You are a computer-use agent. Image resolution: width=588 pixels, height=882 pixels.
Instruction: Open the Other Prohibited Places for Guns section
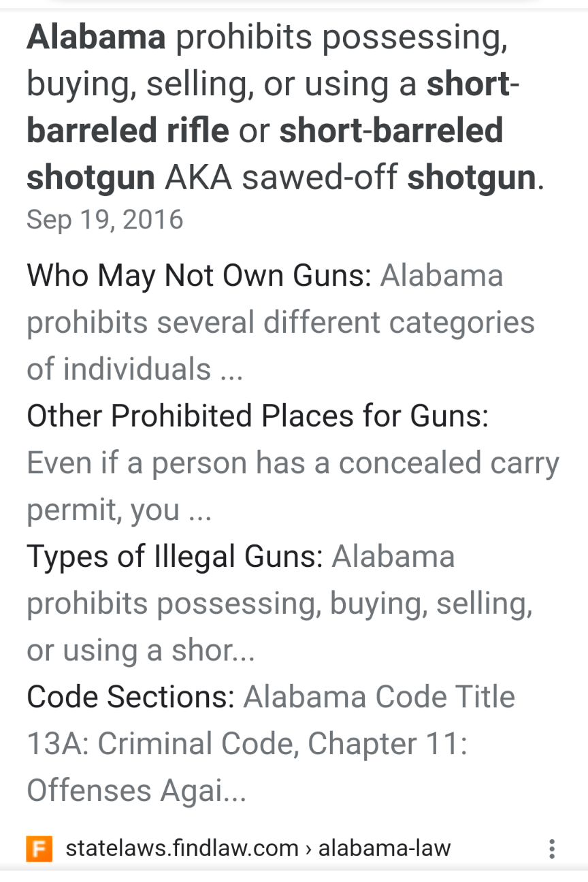tap(257, 416)
